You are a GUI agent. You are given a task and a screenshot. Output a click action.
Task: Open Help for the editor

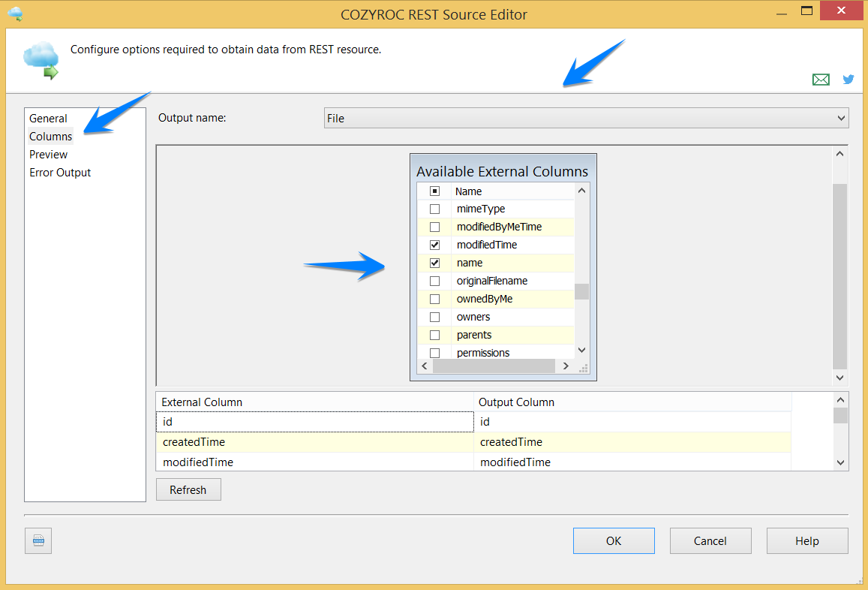[807, 540]
